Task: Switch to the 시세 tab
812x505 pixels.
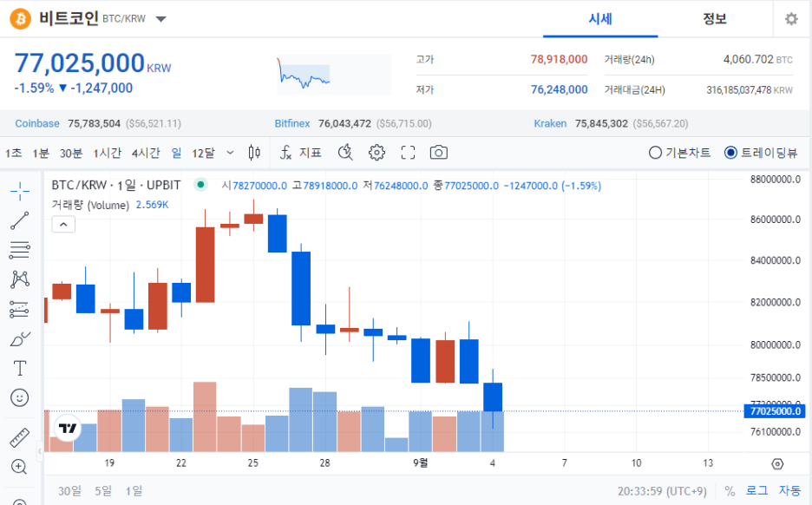Action: click(600, 19)
